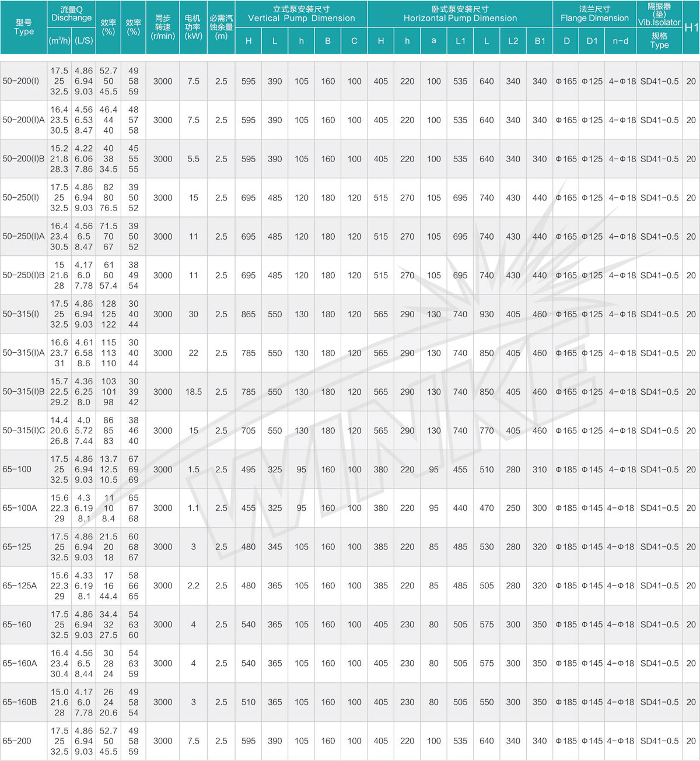Select the 50-250(I) model row label

tap(21, 198)
